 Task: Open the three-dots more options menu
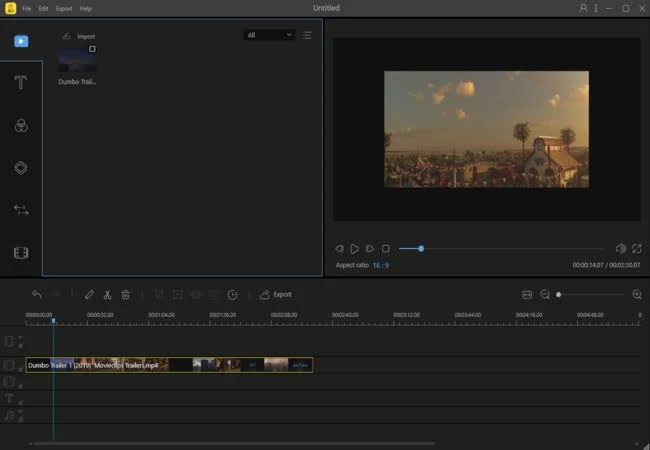(596, 8)
